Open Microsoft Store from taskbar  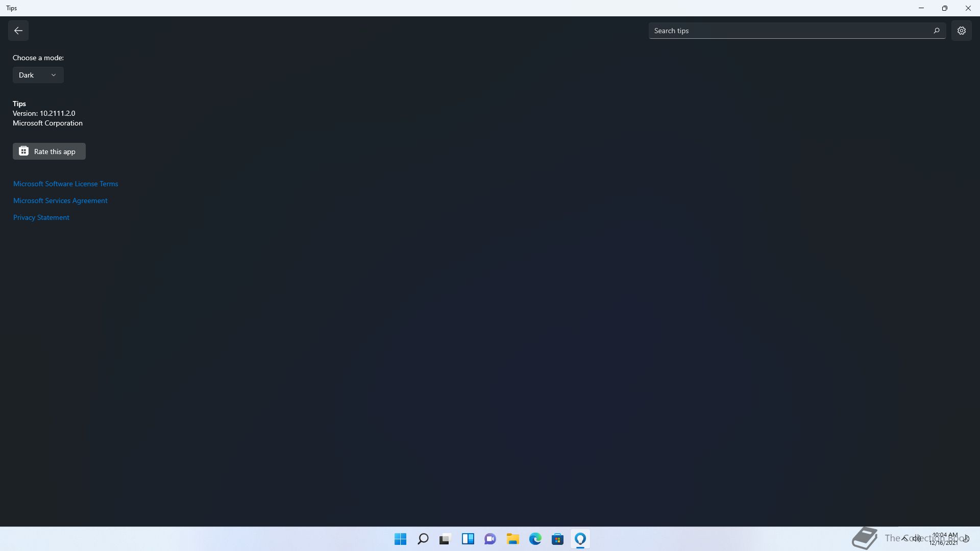557,539
